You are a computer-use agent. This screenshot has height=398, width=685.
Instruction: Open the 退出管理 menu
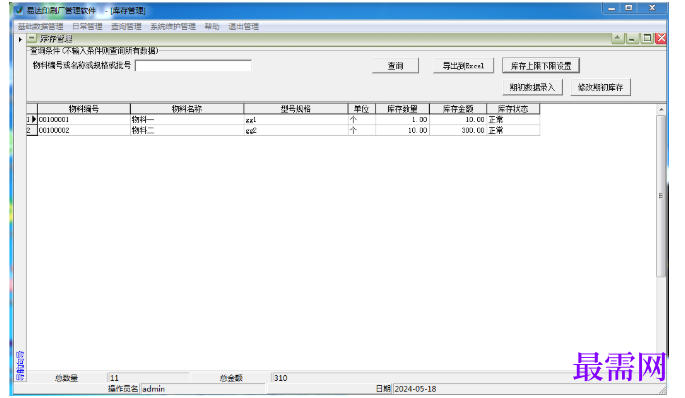(x=243, y=27)
